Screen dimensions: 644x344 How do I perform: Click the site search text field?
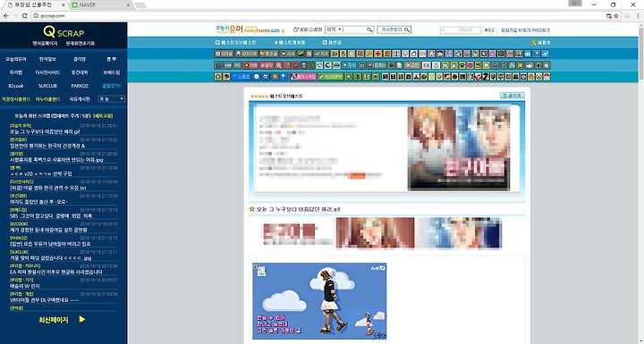tap(354, 29)
